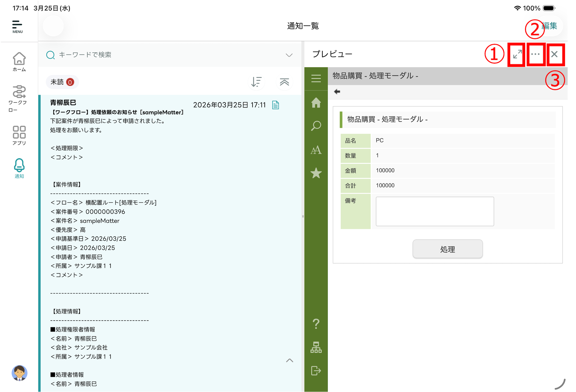Click the home icon in the green preview sidebar
Screen dimensions: 576x392
click(316, 103)
